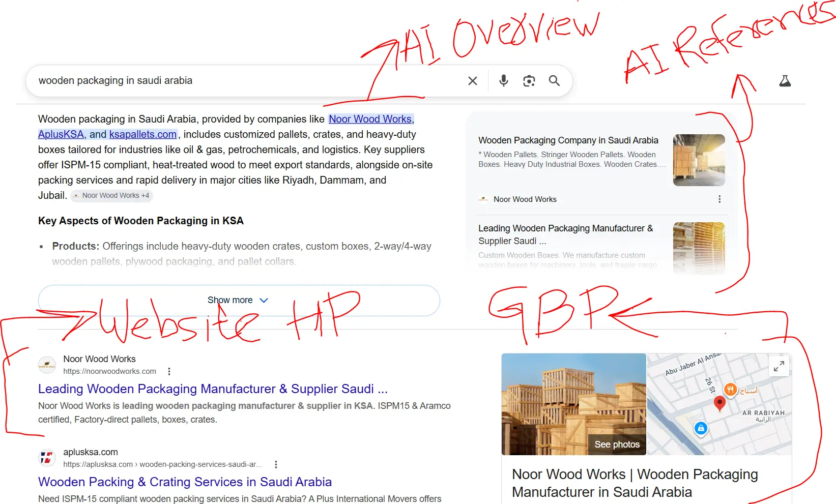
Task: Clear the search query with the X icon
Action: [473, 81]
